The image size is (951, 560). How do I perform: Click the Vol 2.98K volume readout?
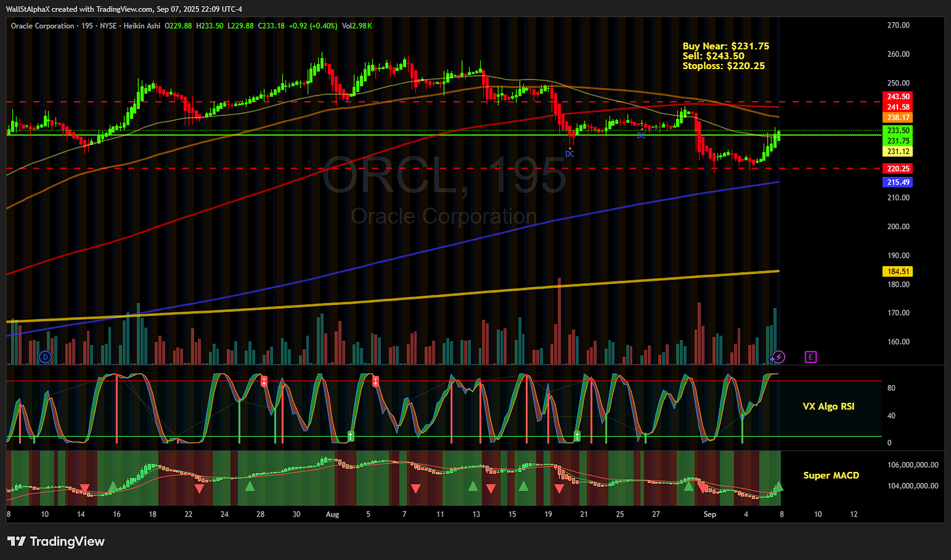pyautogui.click(x=356, y=26)
